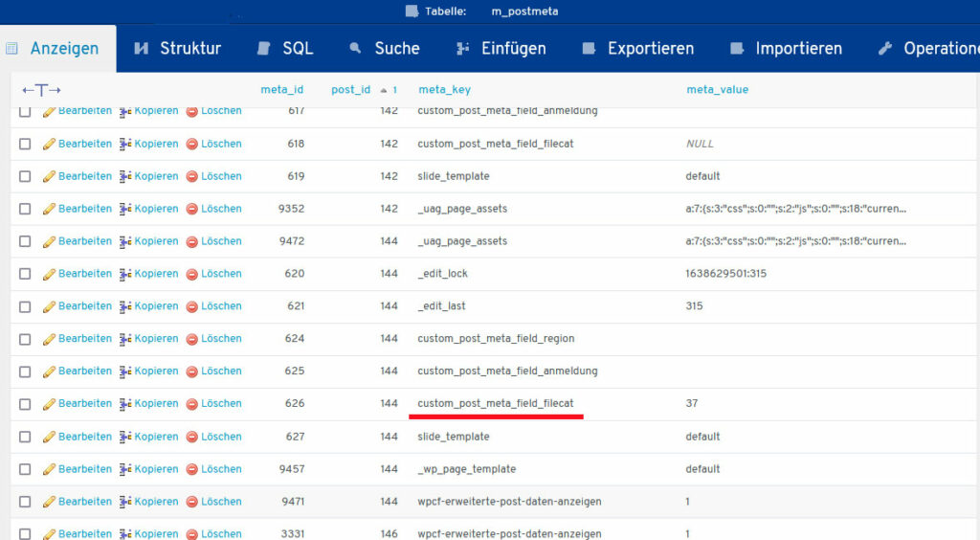Screen dimensions: 980x540
Task: Select checkbox for row meta_id 9352
Action: (25, 209)
